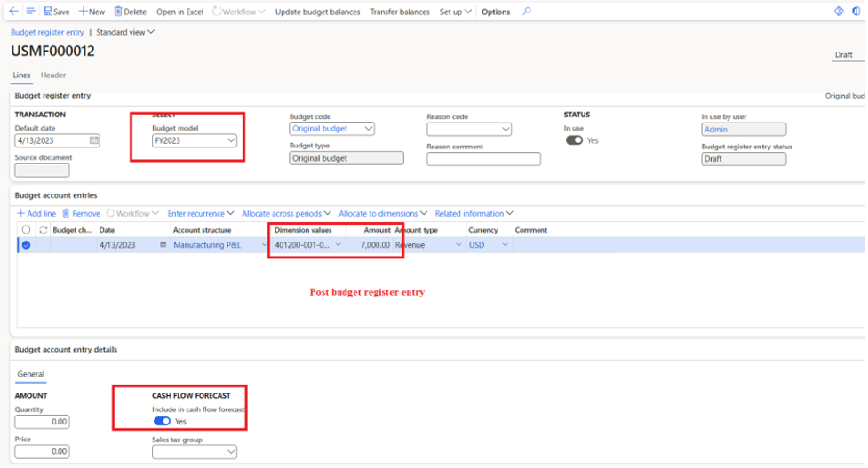Click the grid refresh icon
Viewport: 868px width, 468px height.
tap(43, 230)
